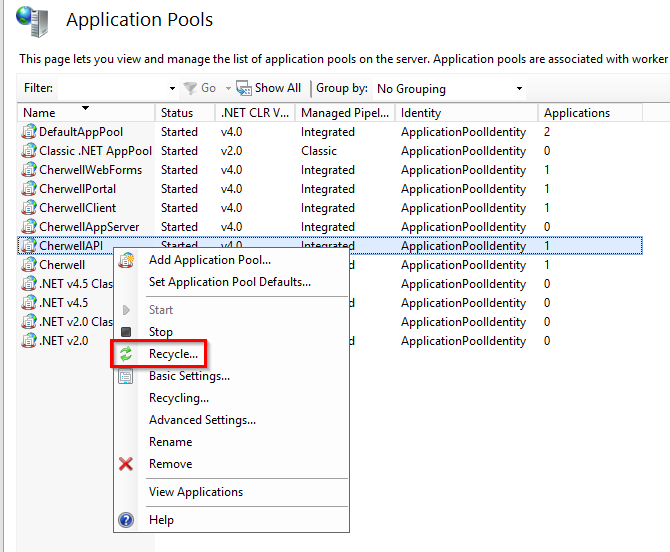Click the red Remove X icon
The image size is (670, 552).
click(126, 464)
